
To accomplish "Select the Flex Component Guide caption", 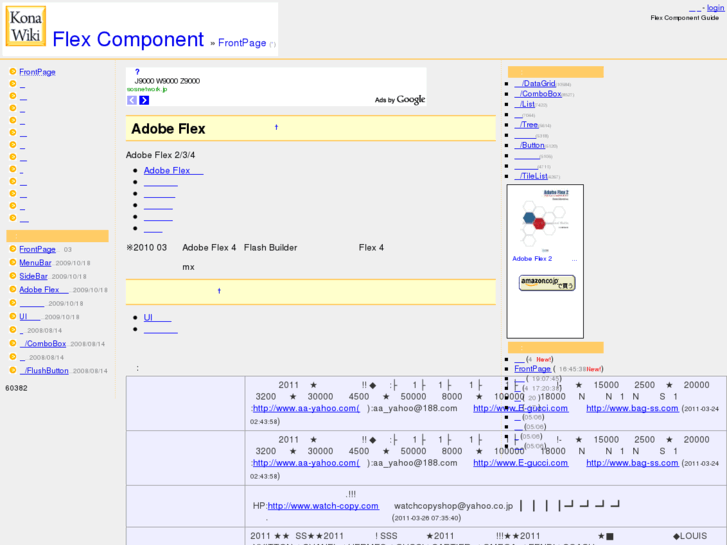I will pos(684,18).
